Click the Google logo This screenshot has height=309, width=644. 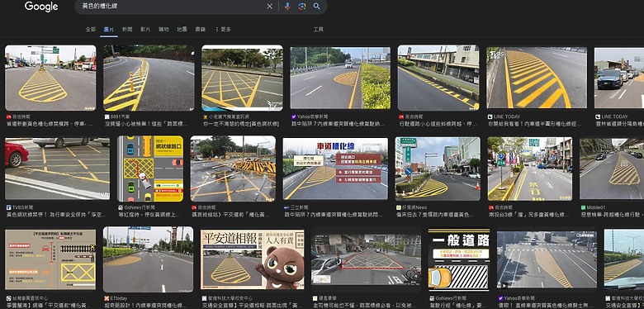pos(41,7)
